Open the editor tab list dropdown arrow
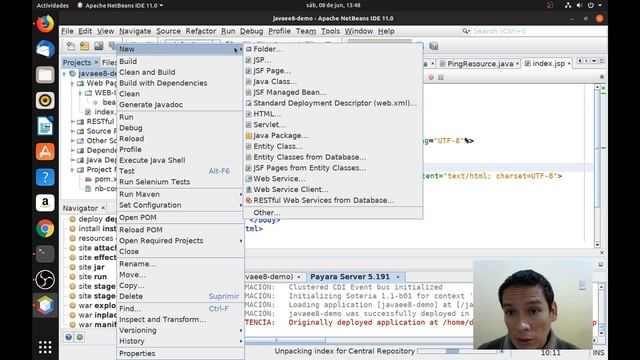Viewport: 640px width, 360px height. click(594, 61)
